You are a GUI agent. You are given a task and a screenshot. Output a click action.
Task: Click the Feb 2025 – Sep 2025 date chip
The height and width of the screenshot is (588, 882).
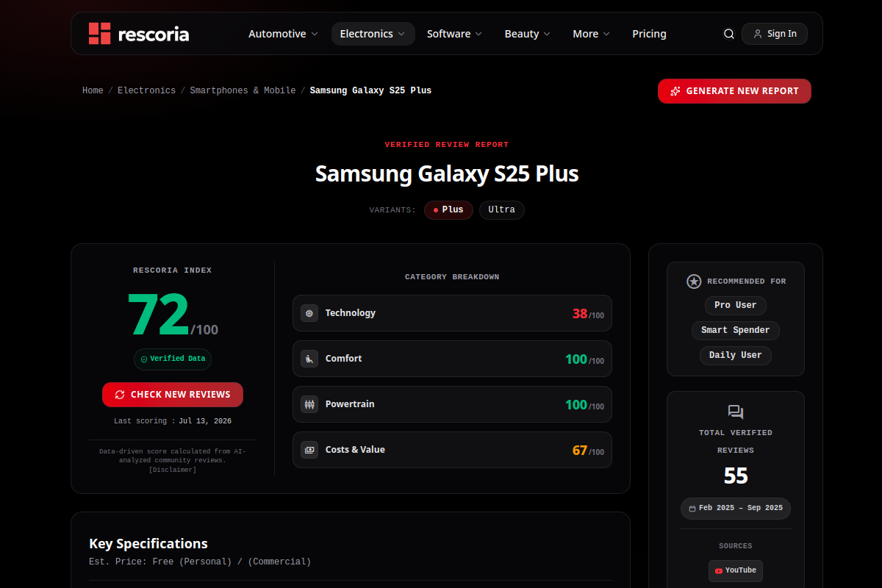(x=736, y=509)
